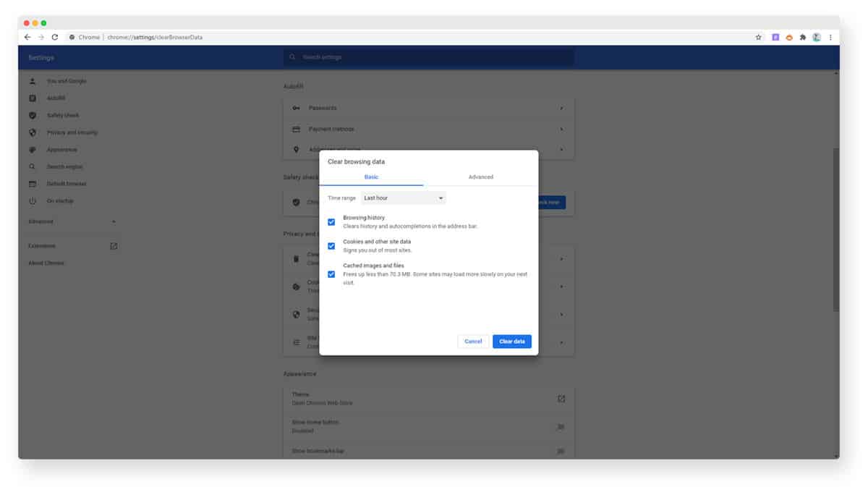Open the profile avatar in the toolbar
The width and height of the screenshot is (868, 487).
[x=817, y=37]
